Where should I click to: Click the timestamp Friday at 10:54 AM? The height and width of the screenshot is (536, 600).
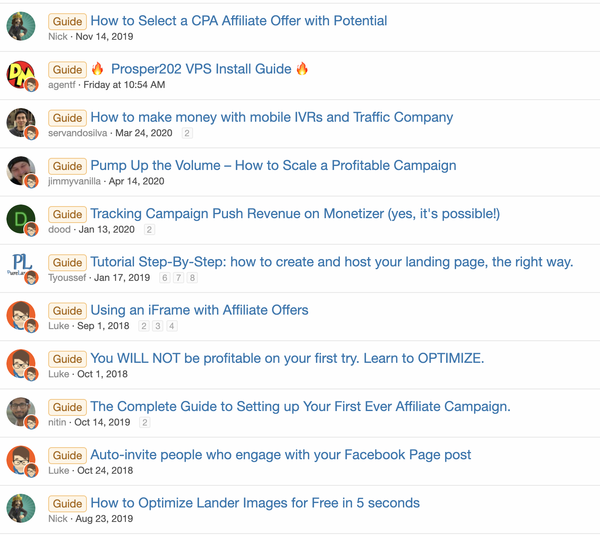point(124,85)
